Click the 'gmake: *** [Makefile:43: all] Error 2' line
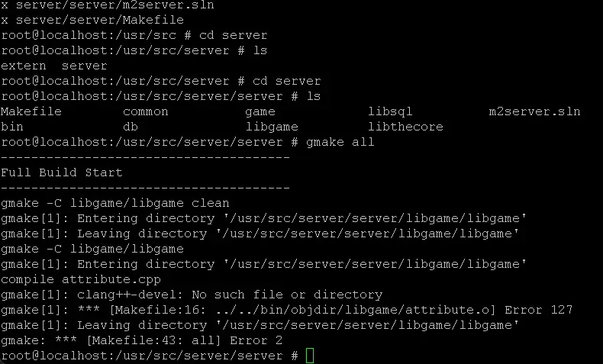This screenshot has width=603, height=364. [141, 340]
